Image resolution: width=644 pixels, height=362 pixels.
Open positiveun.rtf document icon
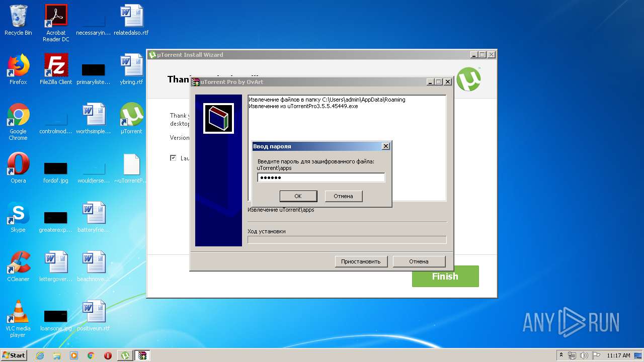tap(93, 316)
